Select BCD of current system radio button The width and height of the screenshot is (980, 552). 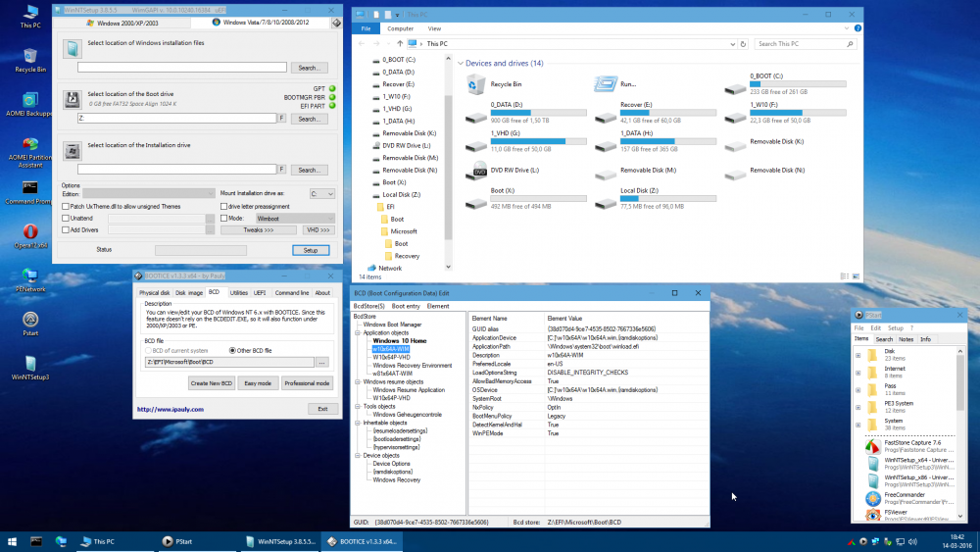[148, 351]
